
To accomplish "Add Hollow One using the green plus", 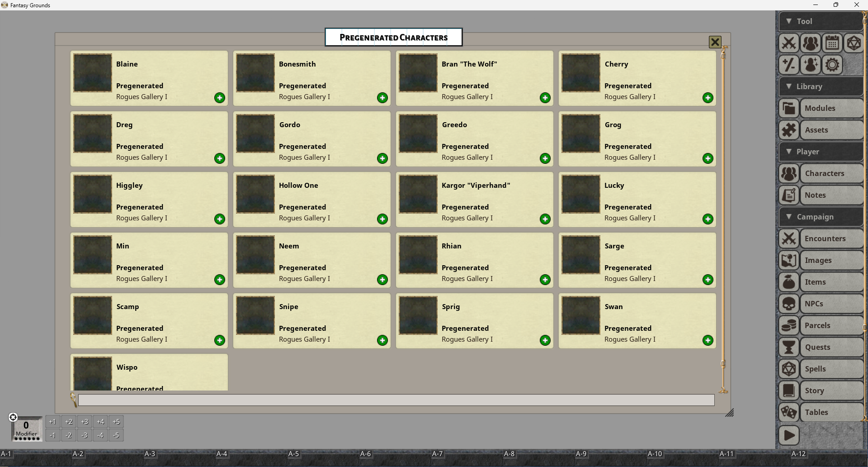I will click(x=382, y=219).
